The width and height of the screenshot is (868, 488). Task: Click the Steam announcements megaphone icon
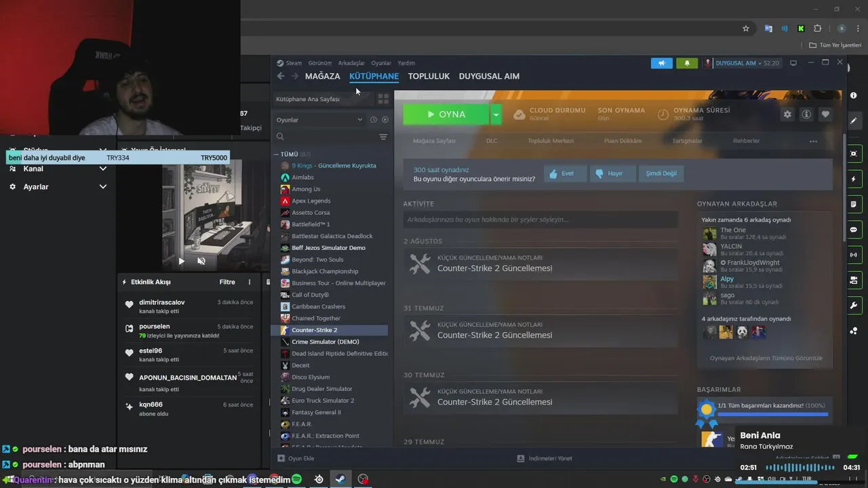(x=661, y=63)
